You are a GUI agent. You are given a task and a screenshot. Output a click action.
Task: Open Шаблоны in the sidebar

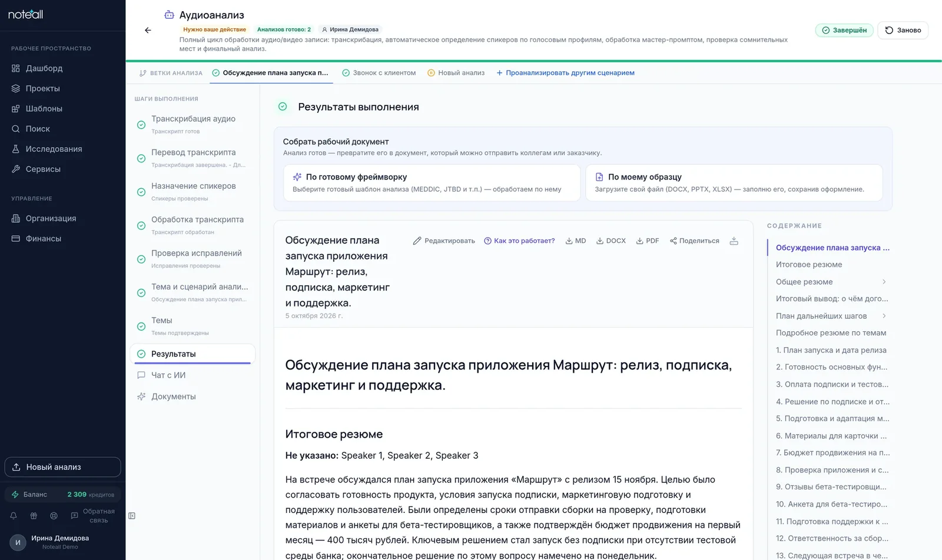click(62, 108)
